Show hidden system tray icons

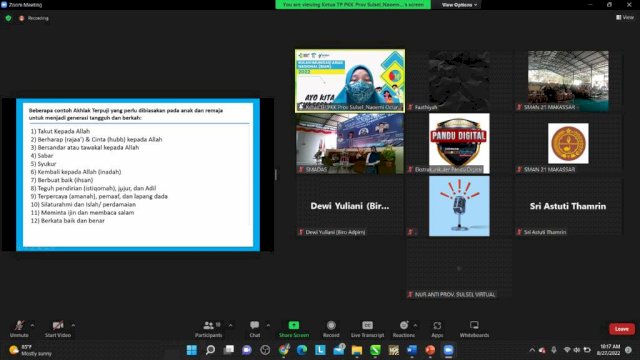point(532,350)
